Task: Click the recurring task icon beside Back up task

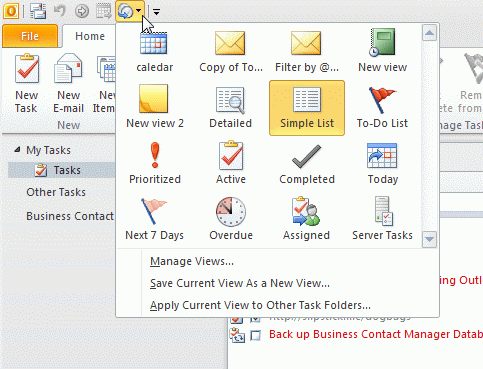Action: pyautogui.click(x=237, y=335)
